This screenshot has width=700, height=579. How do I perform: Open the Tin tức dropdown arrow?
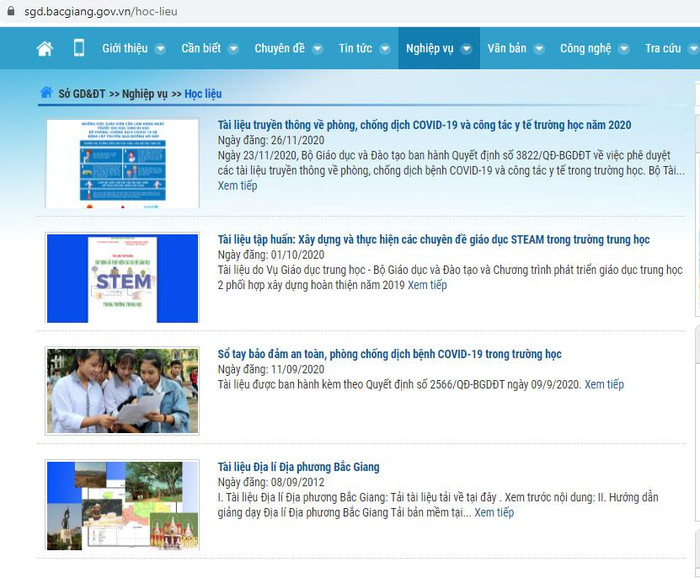click(384, 48)
